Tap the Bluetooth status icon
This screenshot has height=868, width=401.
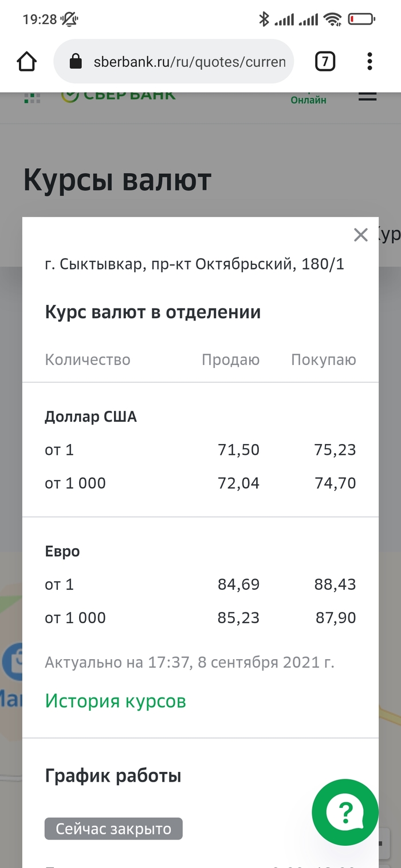click(x=264, y=19)
